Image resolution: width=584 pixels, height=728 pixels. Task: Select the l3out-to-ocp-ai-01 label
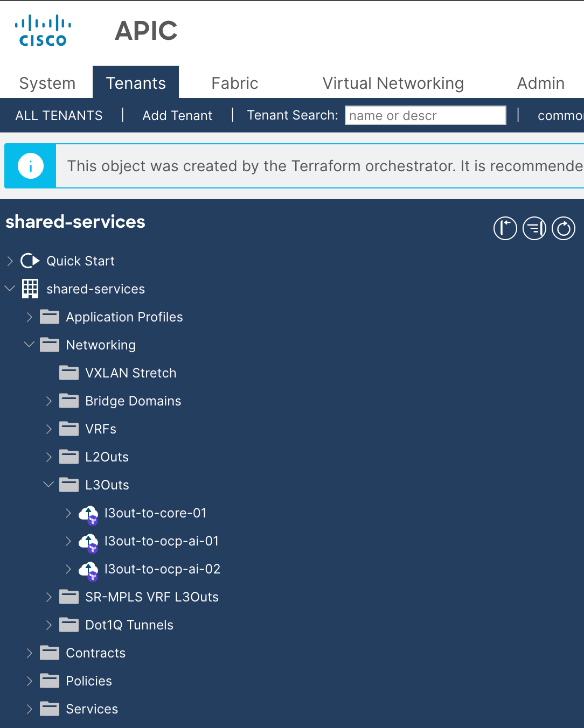tap(162, 541)
